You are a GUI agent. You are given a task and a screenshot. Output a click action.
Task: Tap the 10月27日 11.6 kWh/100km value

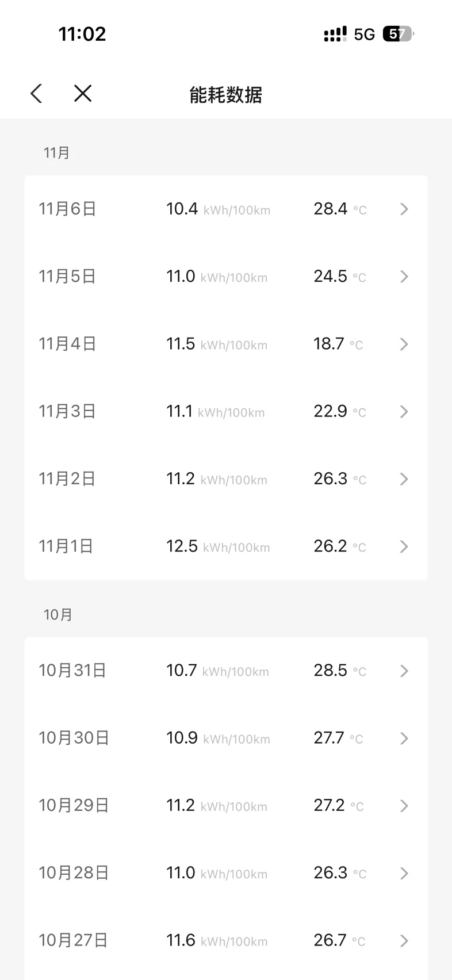217,940
